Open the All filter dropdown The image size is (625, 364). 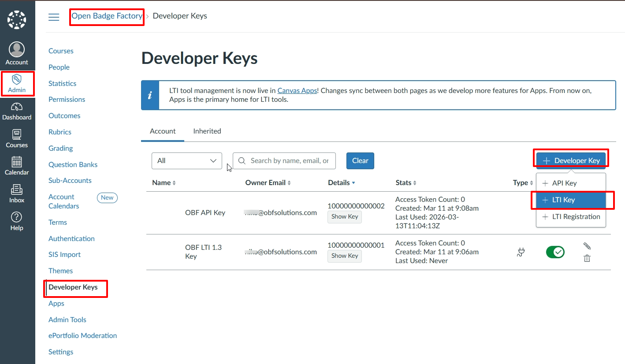[187, 161]
